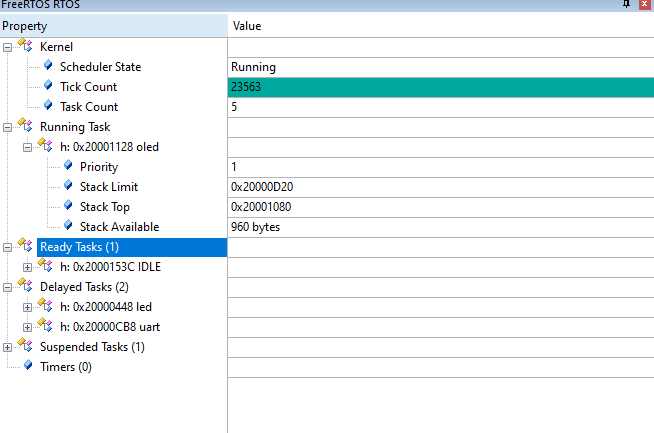Click the Delayed Tasks group icon
The height and width of the screenshot is (433, 654).
(x=25, y=285)
